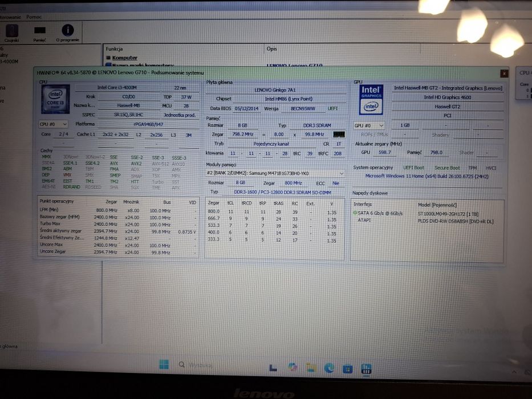The image size is (532, 399).
Task: Click the Funkcja column header
Action: click(x=115, y=49)
